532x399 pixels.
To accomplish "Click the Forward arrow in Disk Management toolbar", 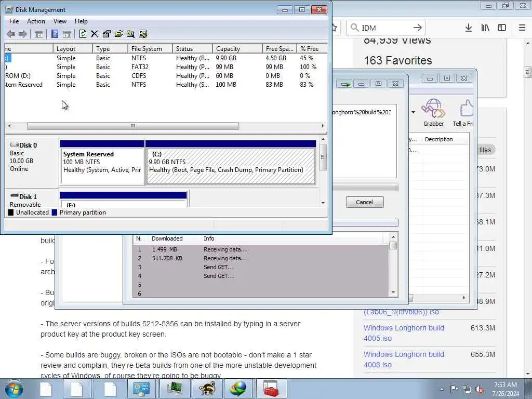I will pos(23,34).
